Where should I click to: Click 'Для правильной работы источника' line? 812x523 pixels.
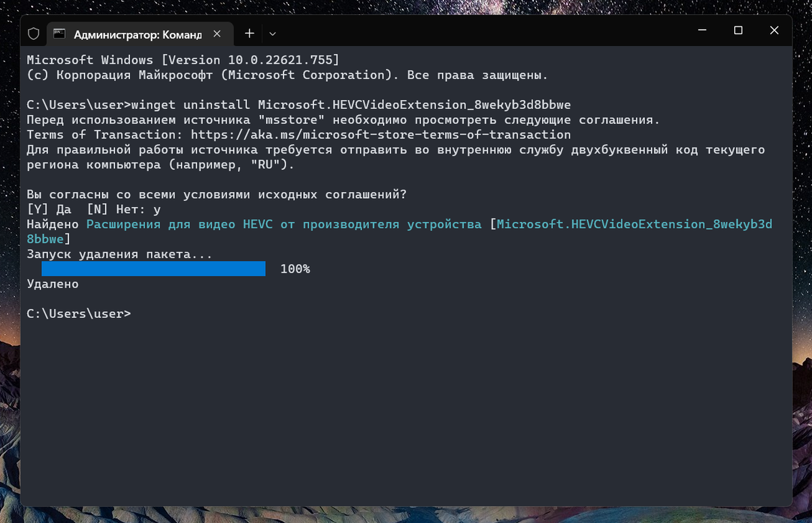(396, 150)
